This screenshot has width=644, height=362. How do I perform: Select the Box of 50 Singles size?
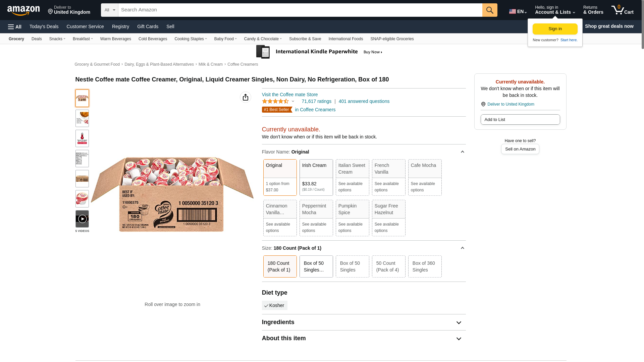(x=352, y=266)
